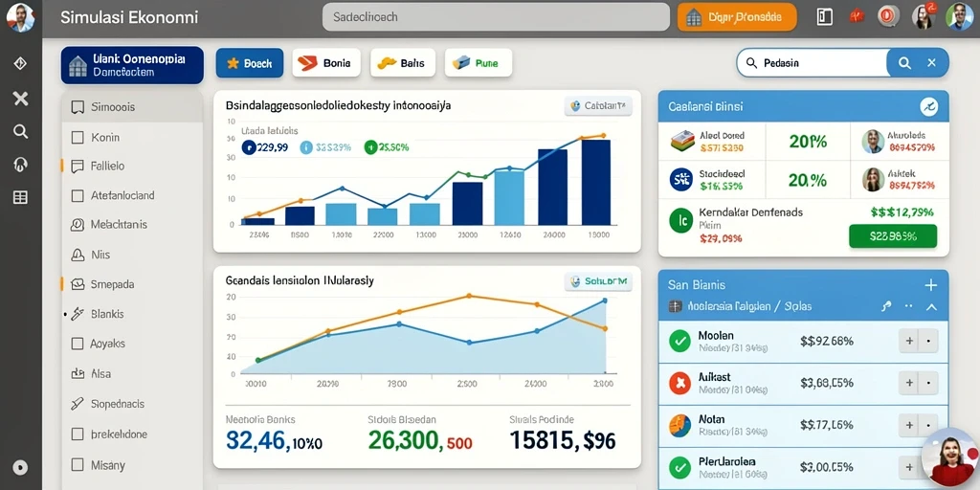980x490 pixels.
Task: Click the green $ button under Kerndakar Denfenads
Action: coord(893,236)
